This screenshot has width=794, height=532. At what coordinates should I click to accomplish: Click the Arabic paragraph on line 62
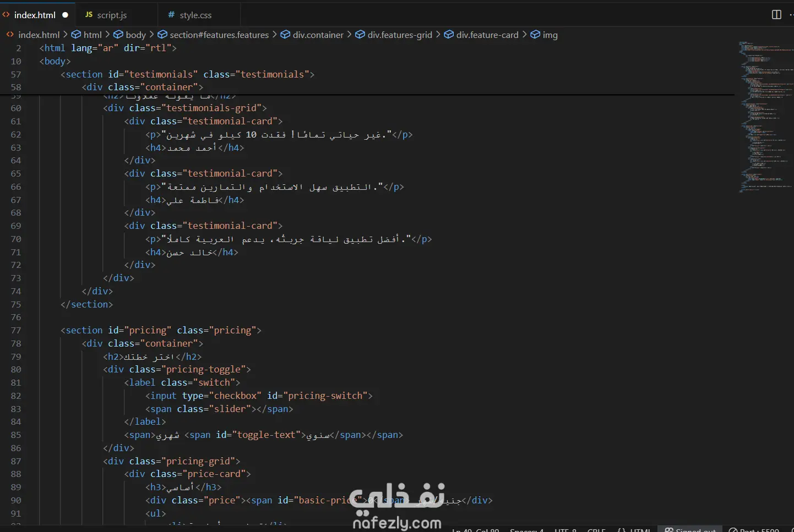pyautogui.click(x=279, y=135)
